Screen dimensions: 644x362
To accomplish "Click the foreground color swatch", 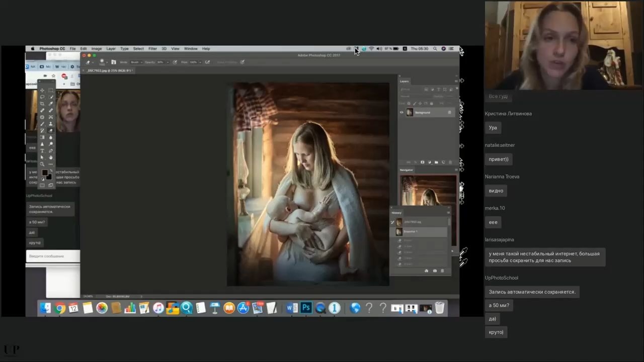I will [44, 173].
